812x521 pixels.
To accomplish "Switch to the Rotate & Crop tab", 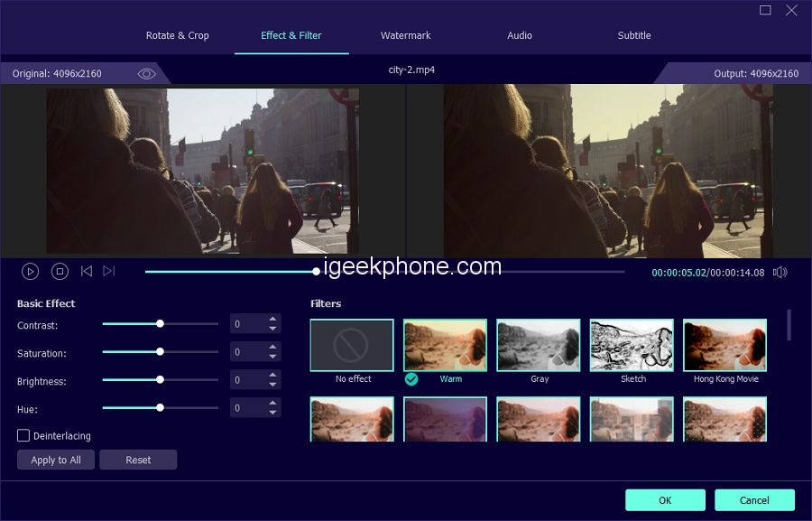I will click(177, 36).
